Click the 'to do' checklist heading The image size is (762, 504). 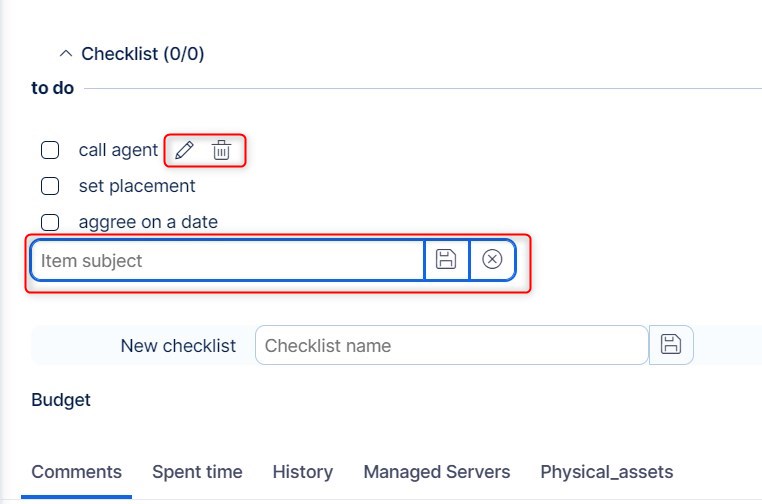coord(53,88)
